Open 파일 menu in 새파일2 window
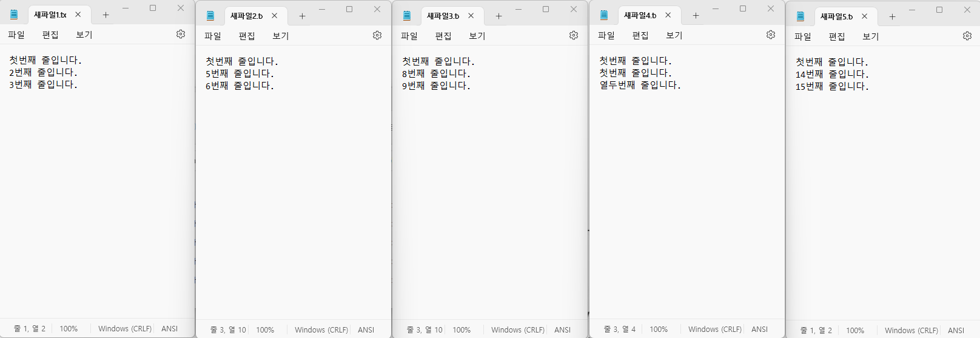Screen dimensions: 980x338 point(213,36)
